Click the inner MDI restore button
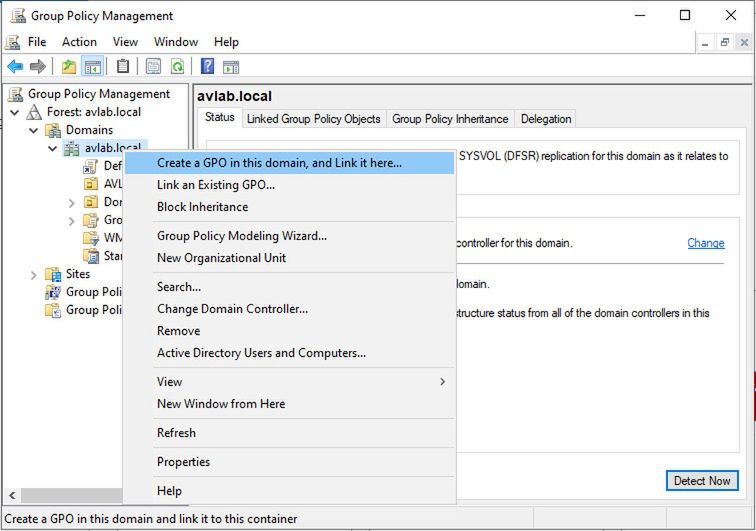The height and width of the screenshot is (531, 756). [725, 42]
